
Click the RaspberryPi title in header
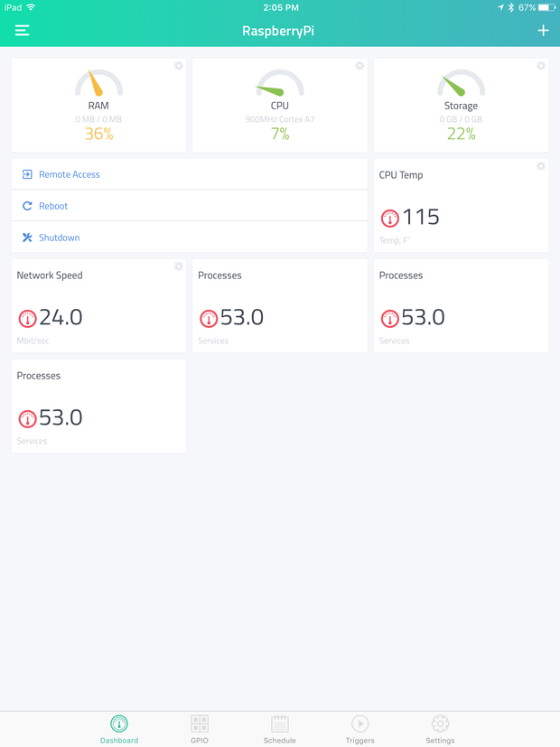(x=278, y=31)
